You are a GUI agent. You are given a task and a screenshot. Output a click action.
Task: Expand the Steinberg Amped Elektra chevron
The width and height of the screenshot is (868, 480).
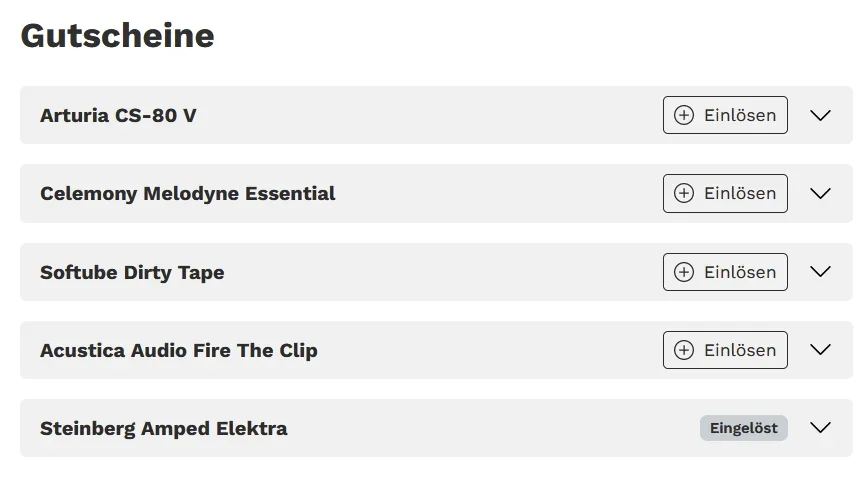821,428
